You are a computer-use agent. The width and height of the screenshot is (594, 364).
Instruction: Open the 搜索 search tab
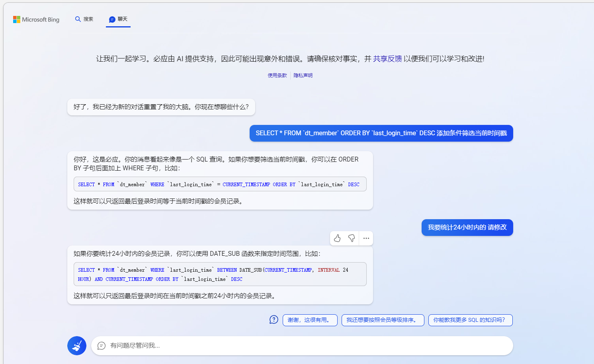tap(84, 19)
